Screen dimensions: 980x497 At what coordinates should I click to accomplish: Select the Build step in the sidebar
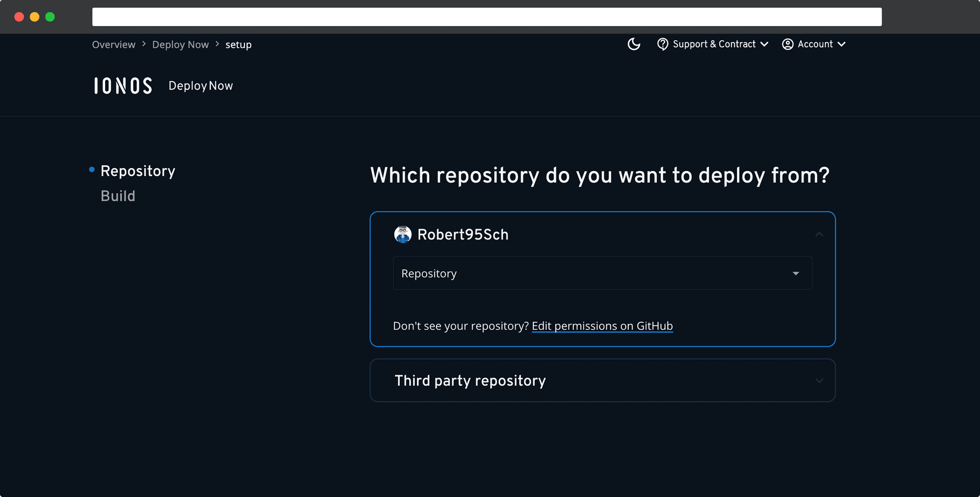pos(118,196)
